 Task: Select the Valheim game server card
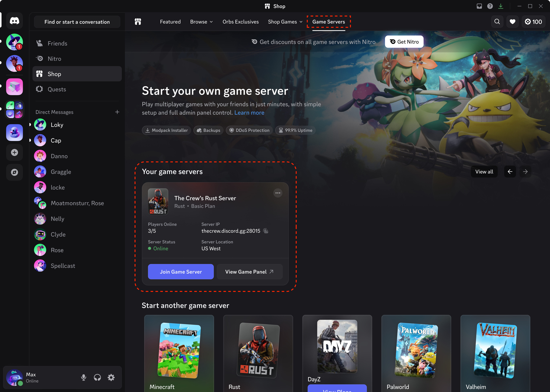pyautogui.click(x=495, y=353)
